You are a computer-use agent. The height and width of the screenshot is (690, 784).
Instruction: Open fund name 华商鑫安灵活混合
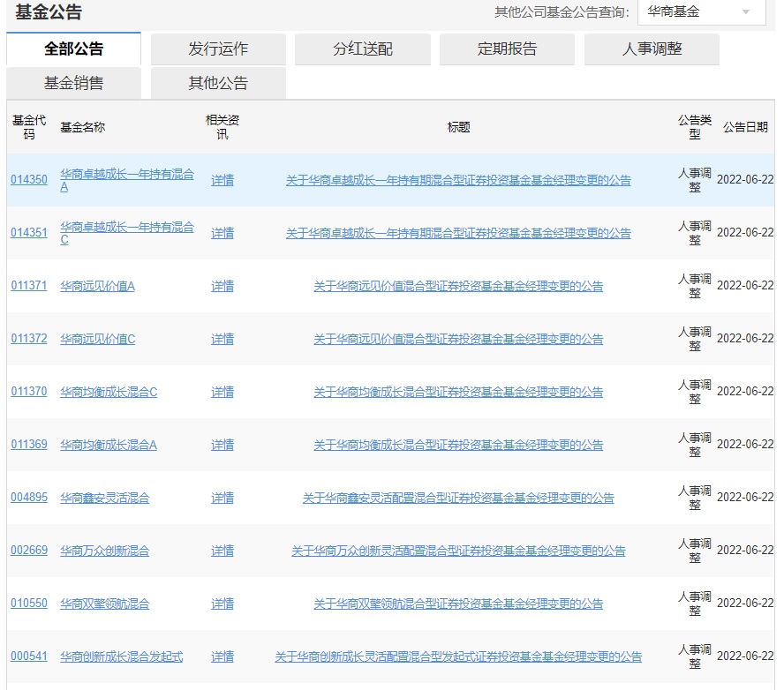[x=104, y=499]
